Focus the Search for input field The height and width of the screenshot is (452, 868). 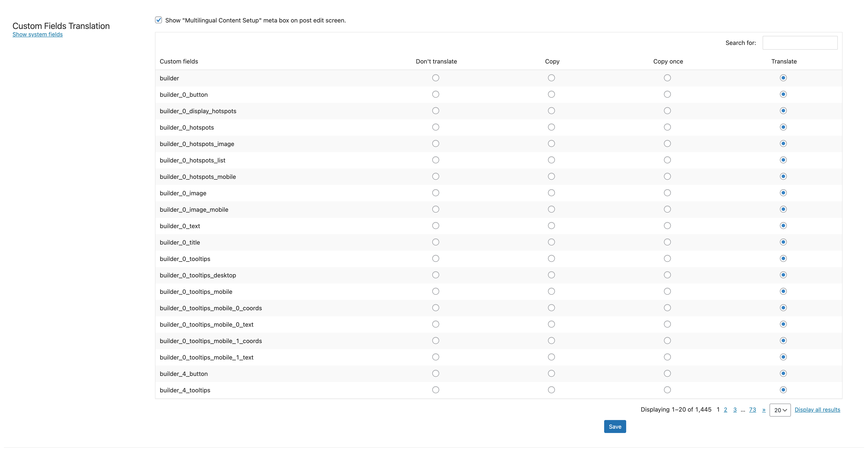point(800,43)
